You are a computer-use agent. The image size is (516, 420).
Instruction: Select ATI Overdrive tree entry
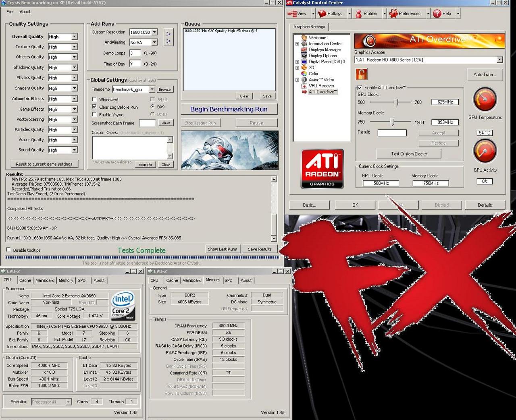point(323,92)
